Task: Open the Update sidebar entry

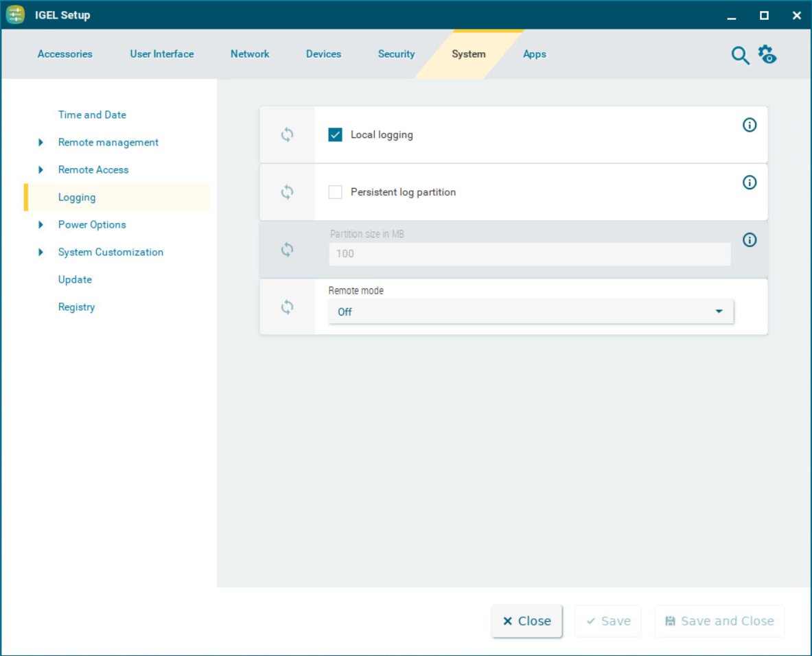Action: coord(75,280)
